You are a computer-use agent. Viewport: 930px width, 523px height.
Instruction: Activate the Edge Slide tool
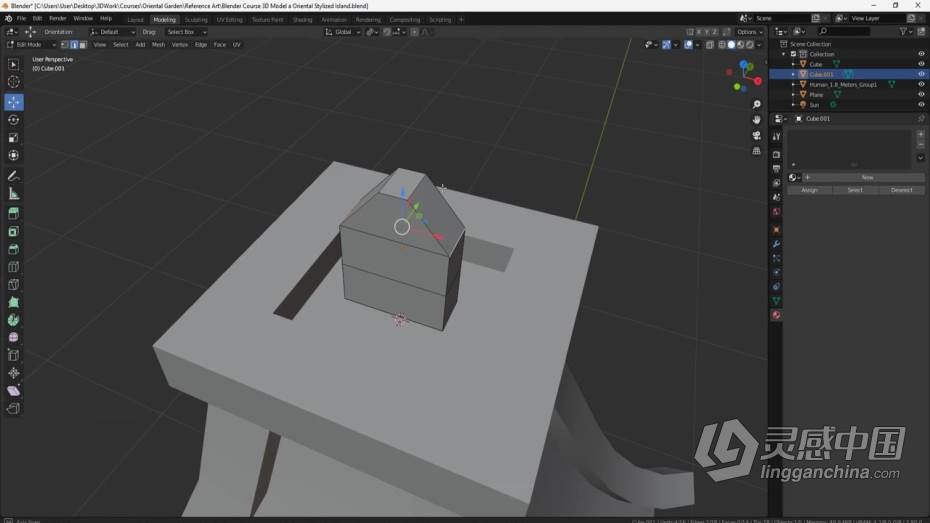(x=14, y=355)
